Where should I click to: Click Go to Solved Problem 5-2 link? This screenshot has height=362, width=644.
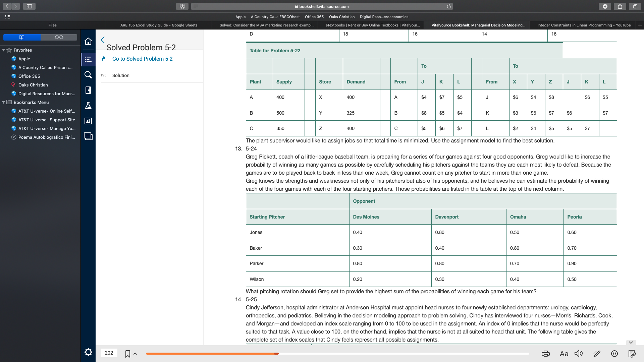pyautogui.click(x=142, y=58)
